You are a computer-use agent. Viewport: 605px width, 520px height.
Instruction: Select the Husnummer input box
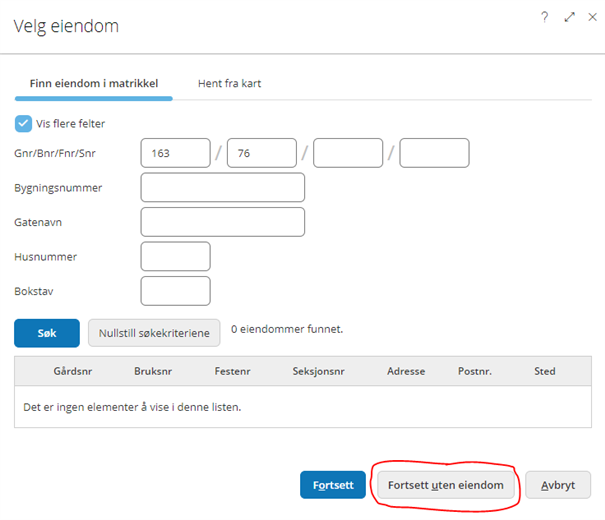(176, 257)
